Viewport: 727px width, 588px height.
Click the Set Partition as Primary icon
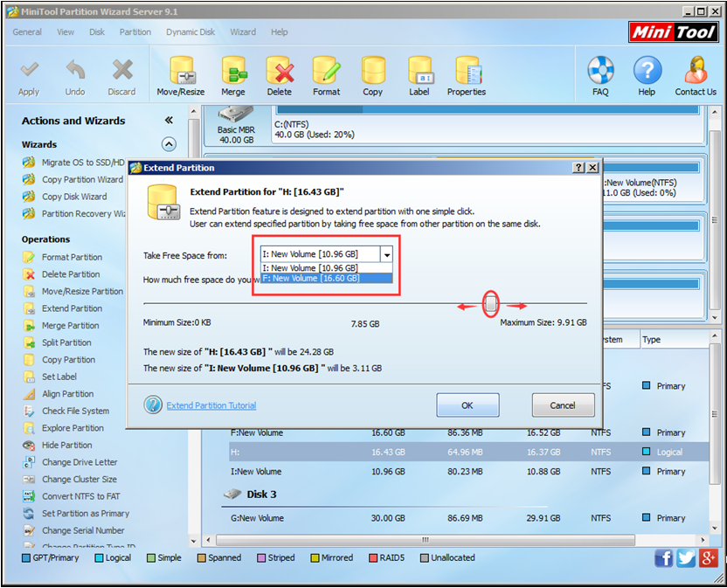point(29,514)
